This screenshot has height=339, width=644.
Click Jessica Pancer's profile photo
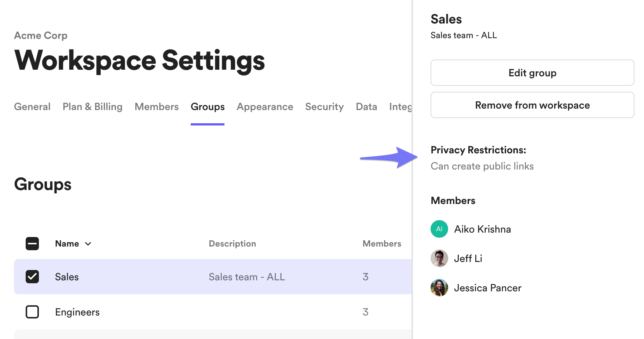439,288
